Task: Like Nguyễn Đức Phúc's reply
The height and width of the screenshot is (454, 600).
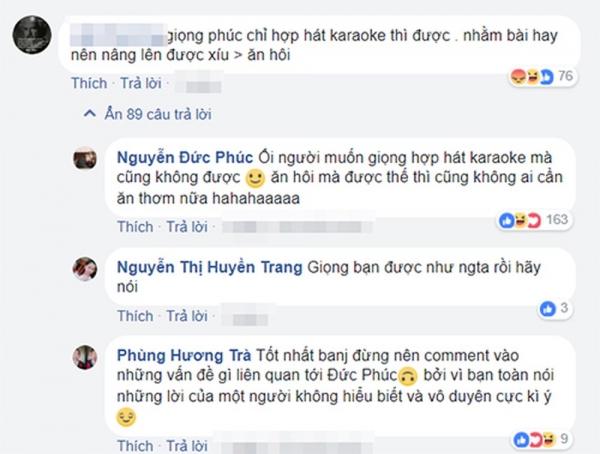Action: 135,227
